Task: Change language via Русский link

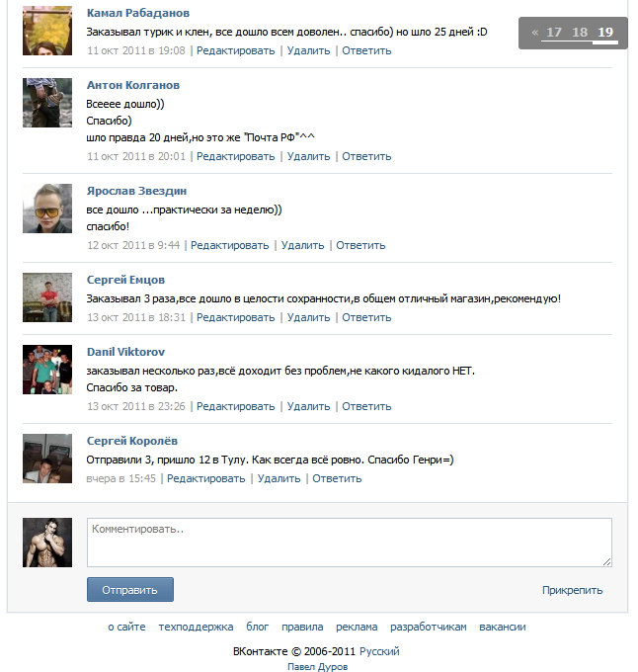Action: click(379, 651)
